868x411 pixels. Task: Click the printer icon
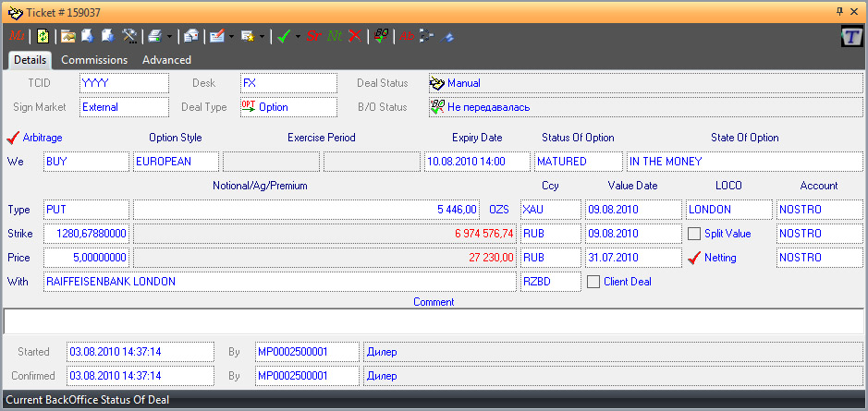pyautogui.click(x=154, y=37)
